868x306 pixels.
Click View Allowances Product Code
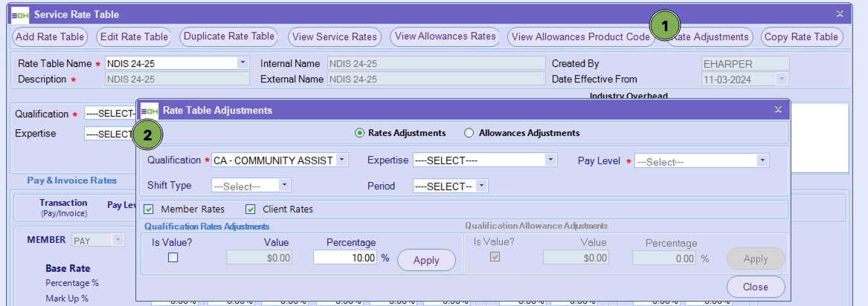click(x=580, y=36)
